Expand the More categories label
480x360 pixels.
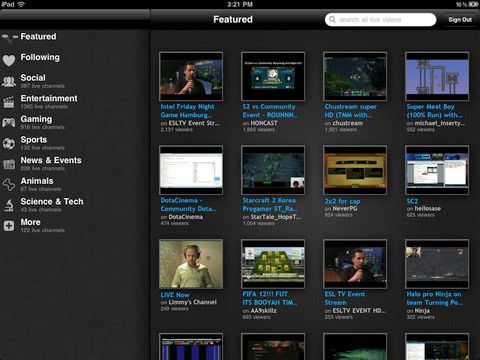[31, 222]
